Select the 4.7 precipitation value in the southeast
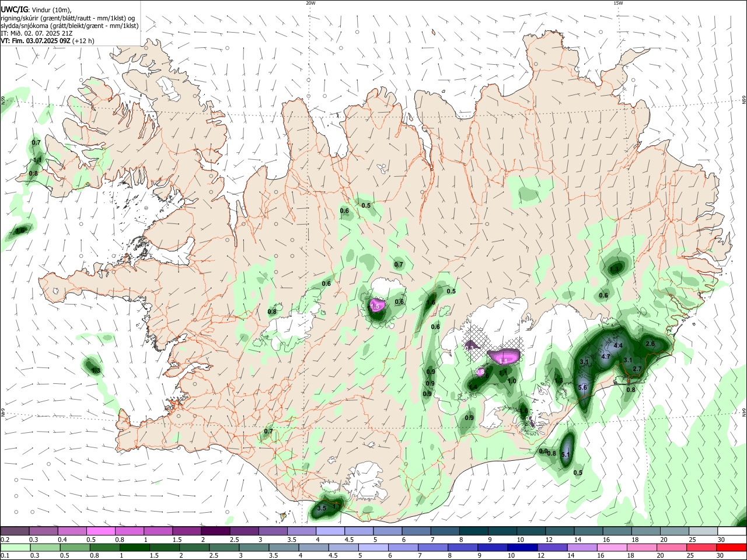 [x=606, y=356]
